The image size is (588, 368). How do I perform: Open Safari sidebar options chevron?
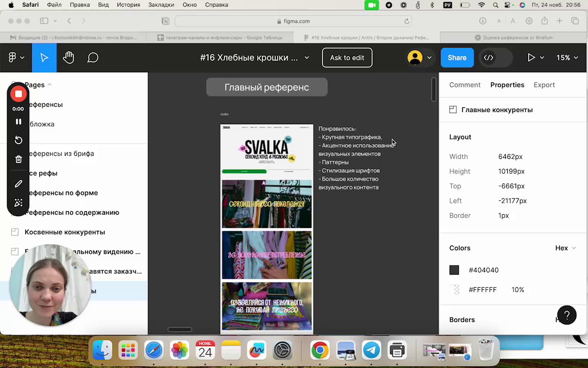(55, 21)
